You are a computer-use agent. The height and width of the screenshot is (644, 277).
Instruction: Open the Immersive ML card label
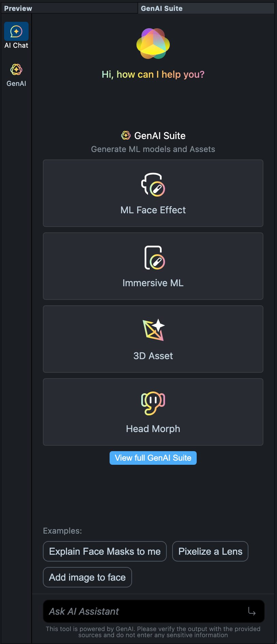pyautogui.click(x=153, y=283)
